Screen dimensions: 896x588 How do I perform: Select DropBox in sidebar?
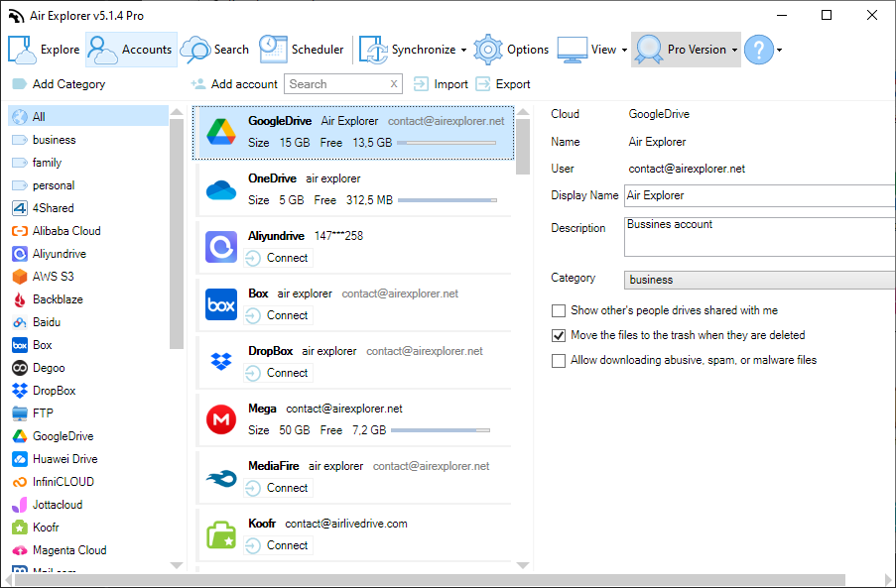[88, 391]
